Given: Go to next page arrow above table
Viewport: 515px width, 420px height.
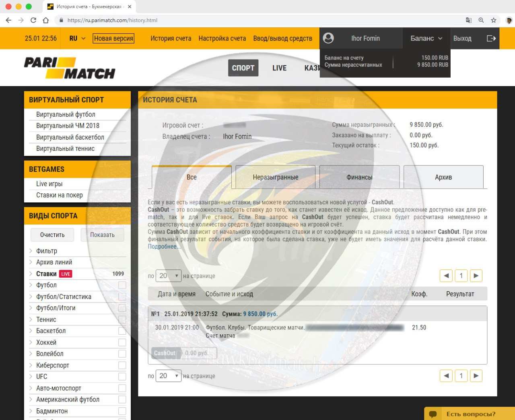Looking at the screenshot, I should pos(476,276).
